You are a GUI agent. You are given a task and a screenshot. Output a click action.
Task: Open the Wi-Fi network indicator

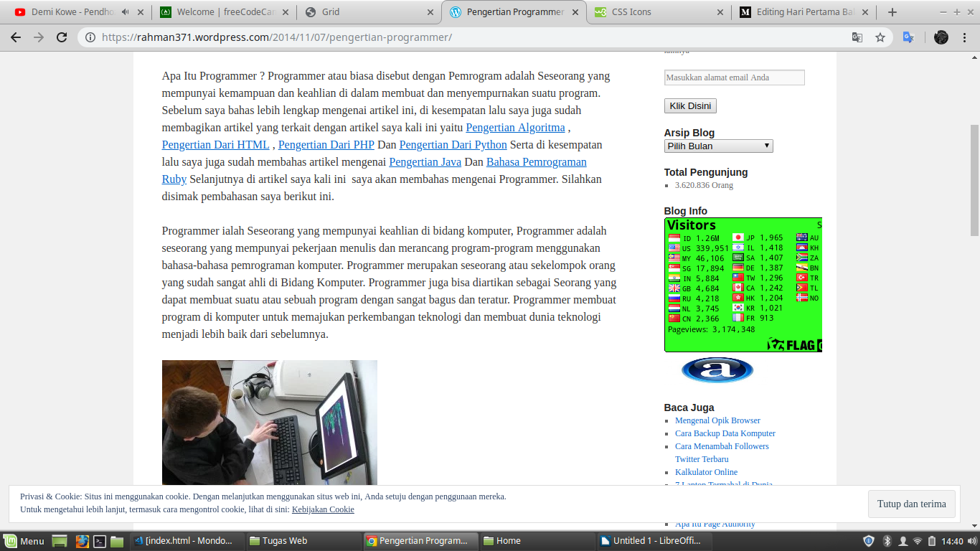tap(917, 541)
